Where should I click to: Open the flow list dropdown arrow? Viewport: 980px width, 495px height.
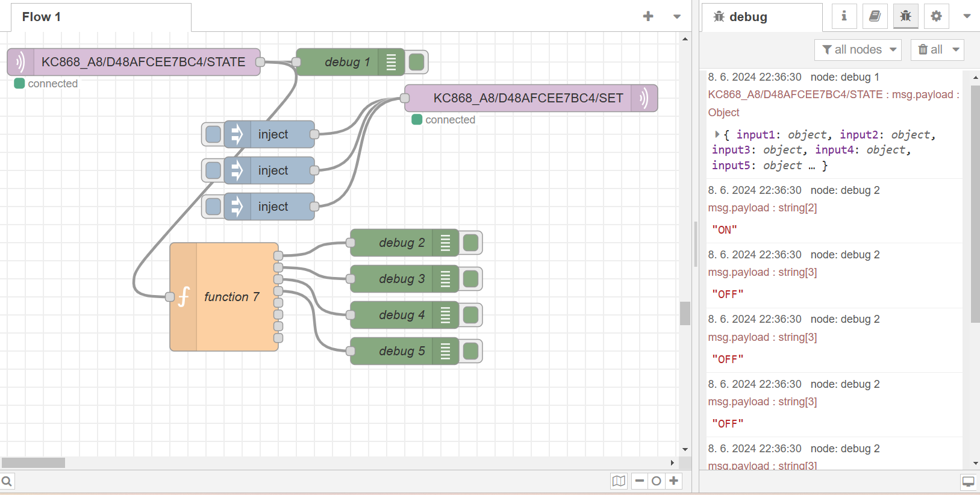pos(677,17)
